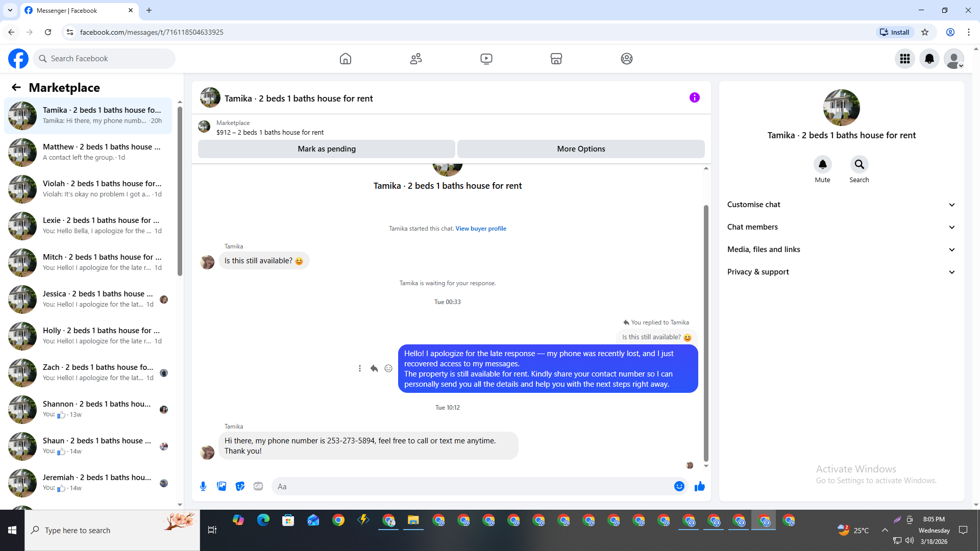Click the voice clip microphone icon
The width and height of the screenshot is (980, 551).
[x=203, y=486]
